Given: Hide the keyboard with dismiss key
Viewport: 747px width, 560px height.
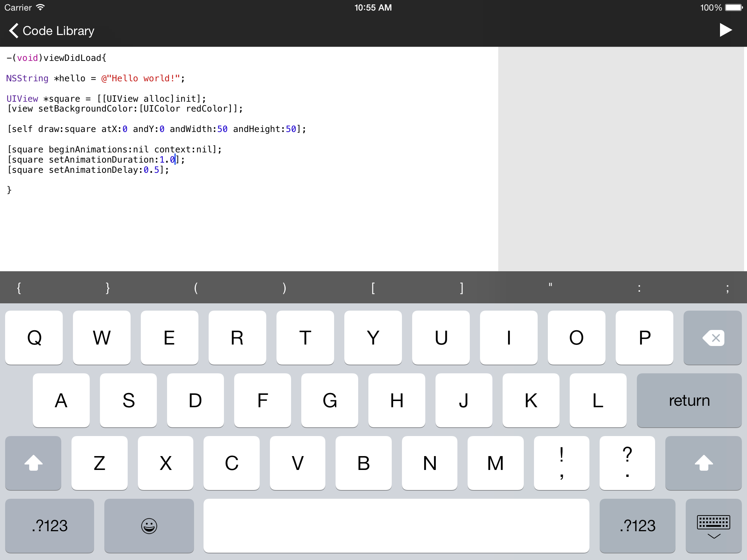Looking at the screenshot, I should pyautogui.click(x=713, y=525).
